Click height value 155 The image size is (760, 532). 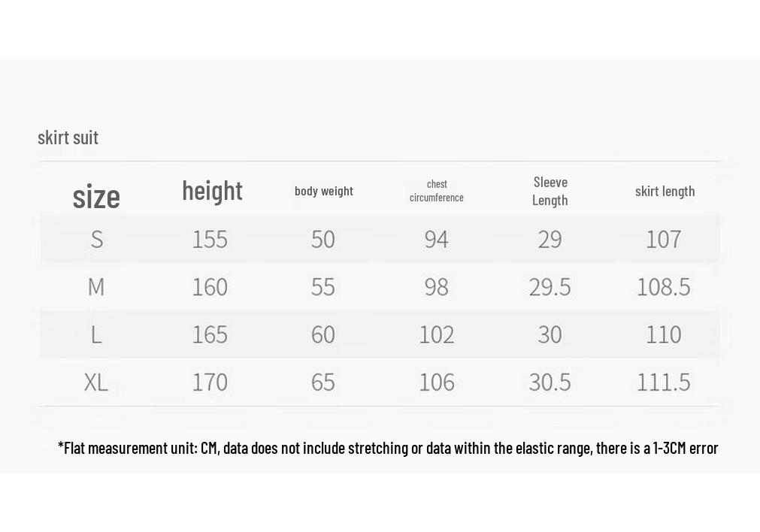[x=210, y=240]
